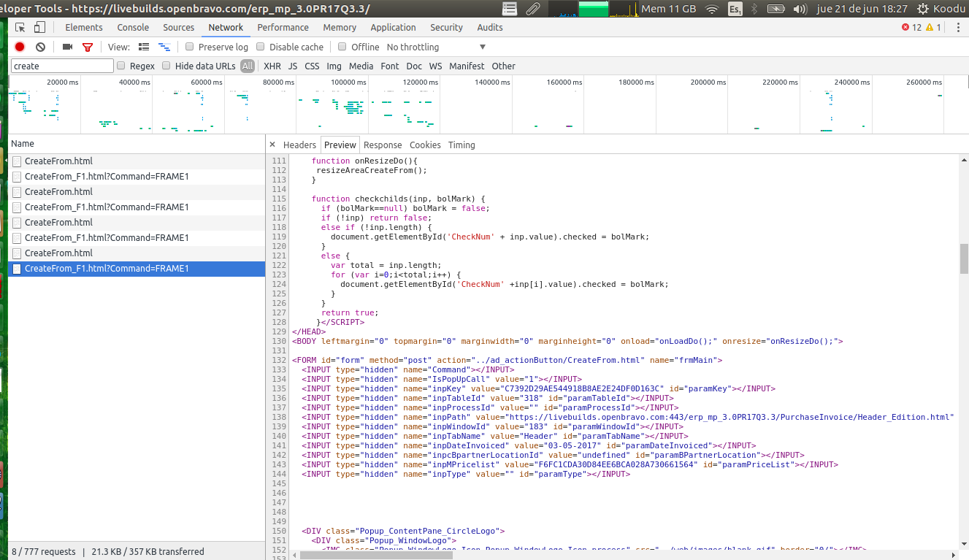
Task: Enable the Preserve log checkbox
Action: click(190, 47)
